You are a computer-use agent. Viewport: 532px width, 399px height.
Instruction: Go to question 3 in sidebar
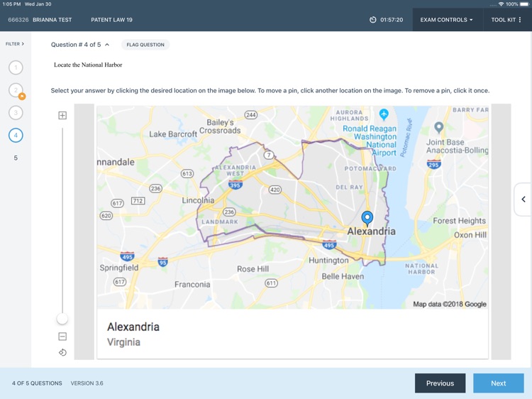pyautogui.click(x=16, y=112)
